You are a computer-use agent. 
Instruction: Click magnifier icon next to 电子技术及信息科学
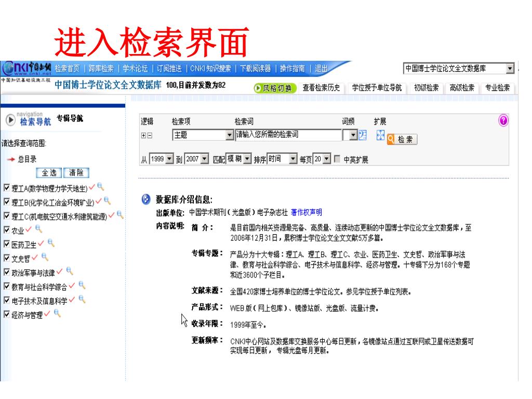pyautogui.click(x=82, y=299)
